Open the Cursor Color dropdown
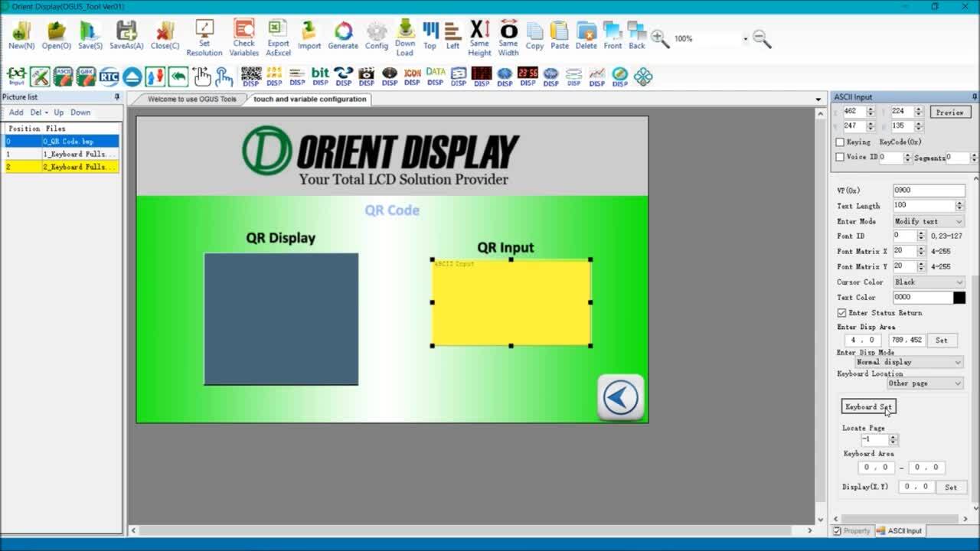Viewport: 980px width, 551px height. 959,282
